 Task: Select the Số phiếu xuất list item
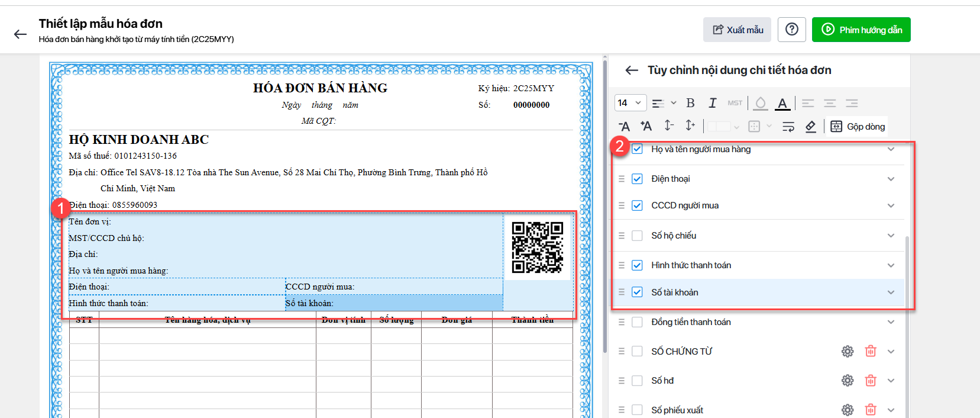pyautogui.click(x=677, y=410)
